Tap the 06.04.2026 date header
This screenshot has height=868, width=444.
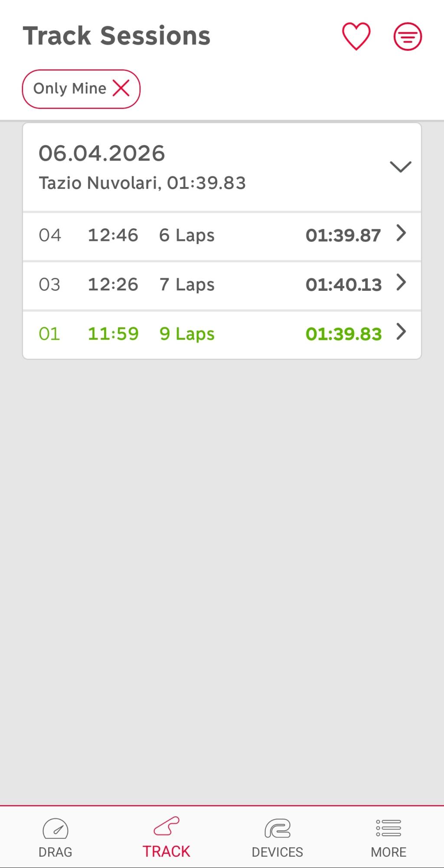[102, 153]
